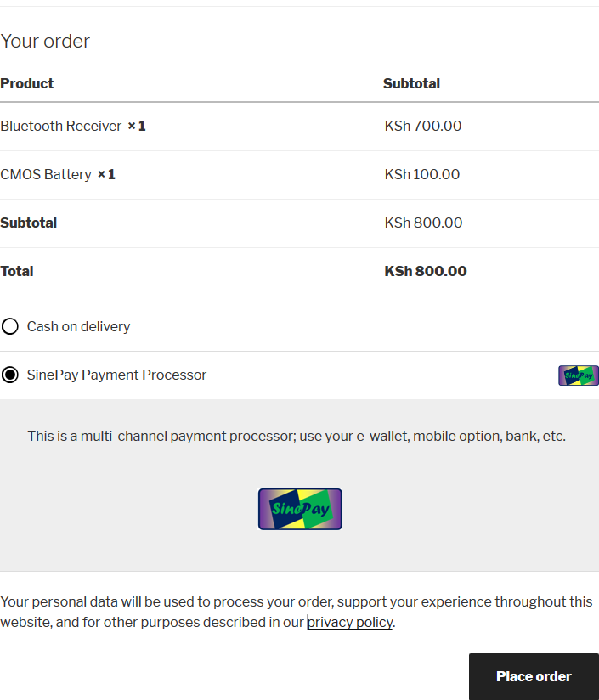The image size is (599, 700).
Task: Click the large SinePay logo image
Action: 301,509
